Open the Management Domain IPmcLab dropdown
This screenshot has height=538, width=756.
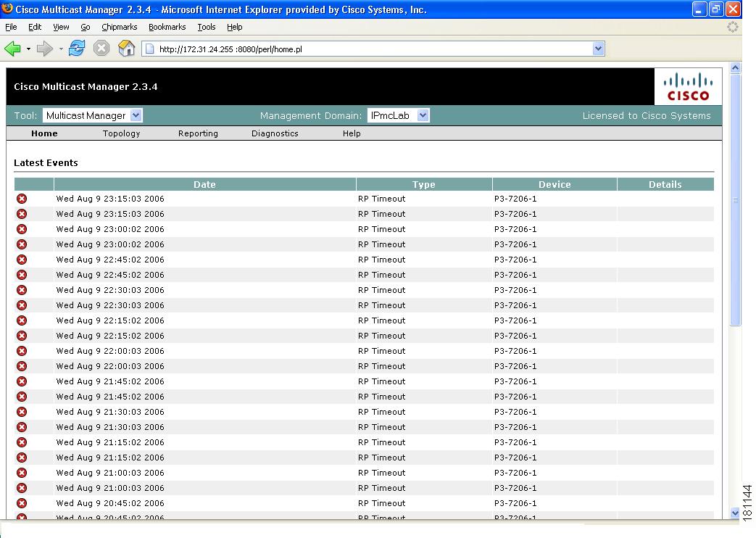pyautogui.click(x=398, y=115)
